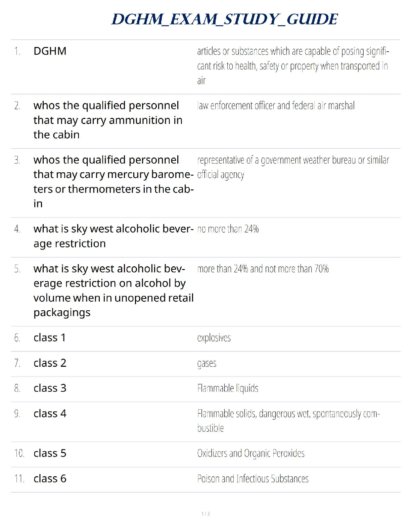Click the "explosives" definition
The image size is (411, 532).
click(x=214, y=338)
